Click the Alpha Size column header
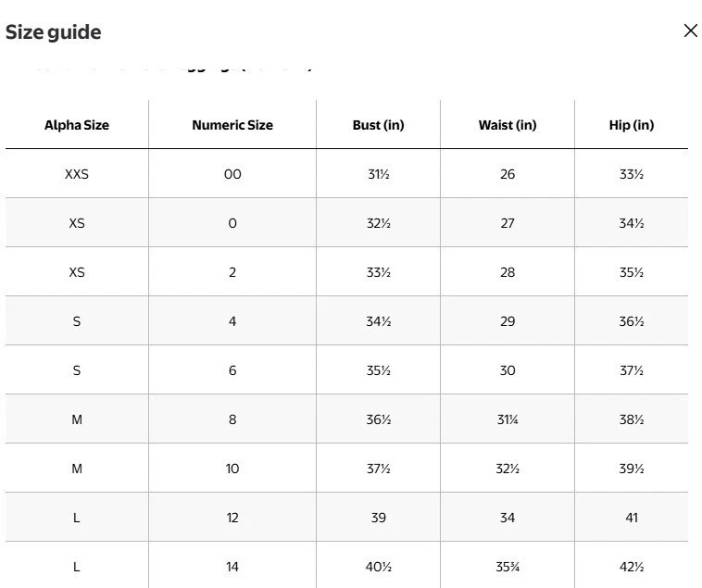Image resolution: width=702 pixels, height=588 pixels. point(77,125)
